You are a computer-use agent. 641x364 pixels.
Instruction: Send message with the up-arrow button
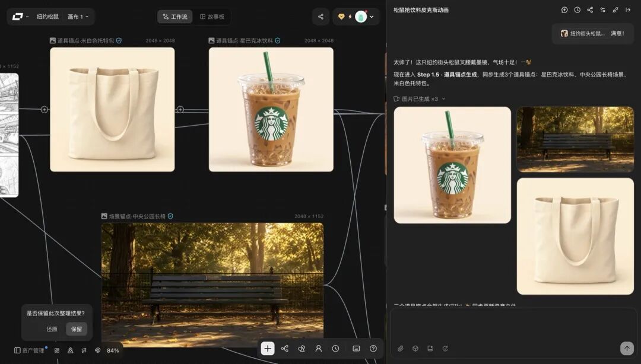627,348
